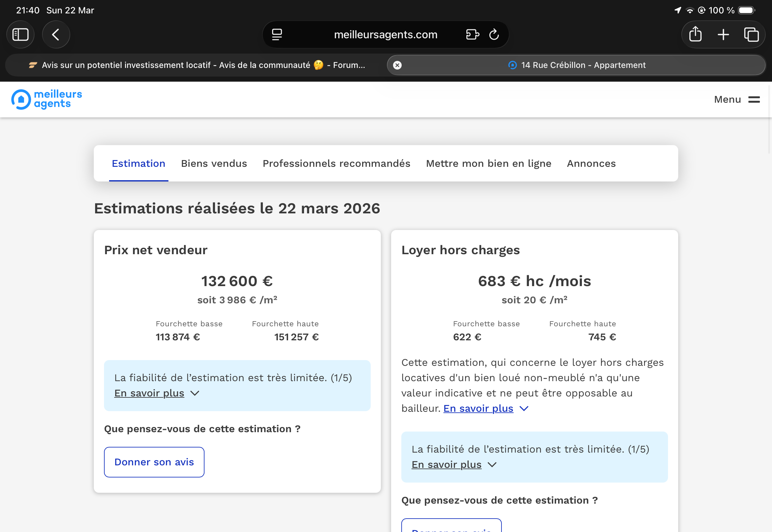Click the meilleurs agents logo
Screen dimensions: 772x532
click(47, 99)
